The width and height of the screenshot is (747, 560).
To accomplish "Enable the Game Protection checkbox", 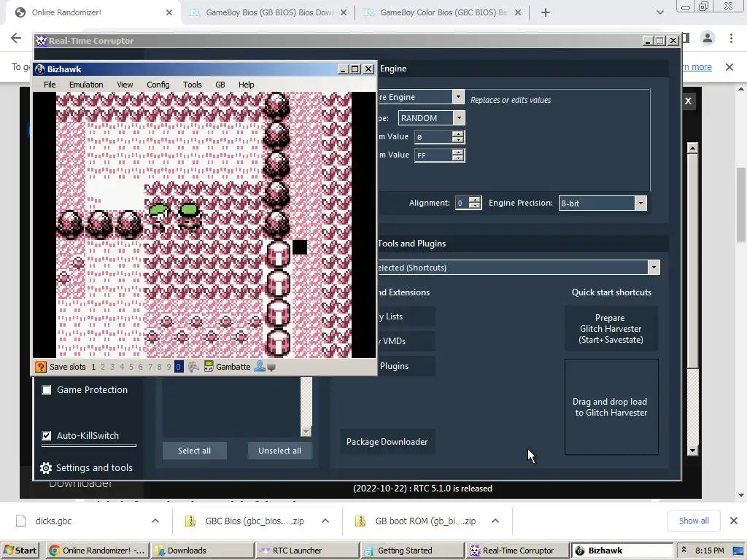I will coord(46,390).
